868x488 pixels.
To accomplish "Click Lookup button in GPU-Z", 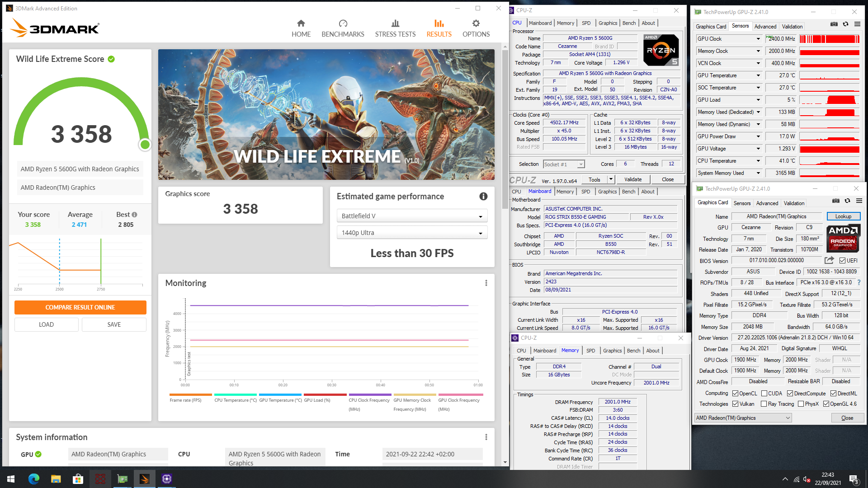I will 843,216.
